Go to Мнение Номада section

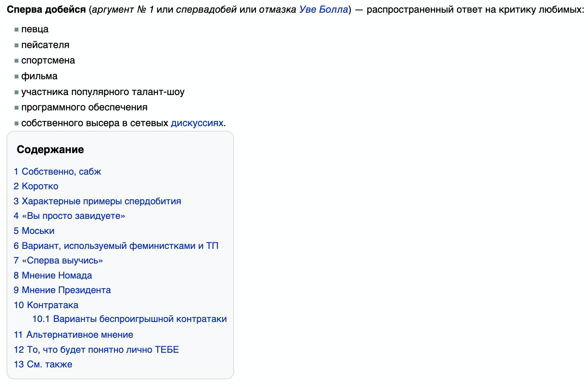pos(53,275)
